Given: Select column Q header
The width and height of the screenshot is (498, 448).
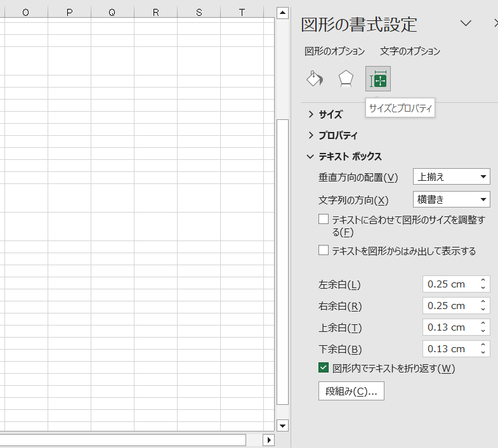Looking at the screenshot, I should 112,13.
